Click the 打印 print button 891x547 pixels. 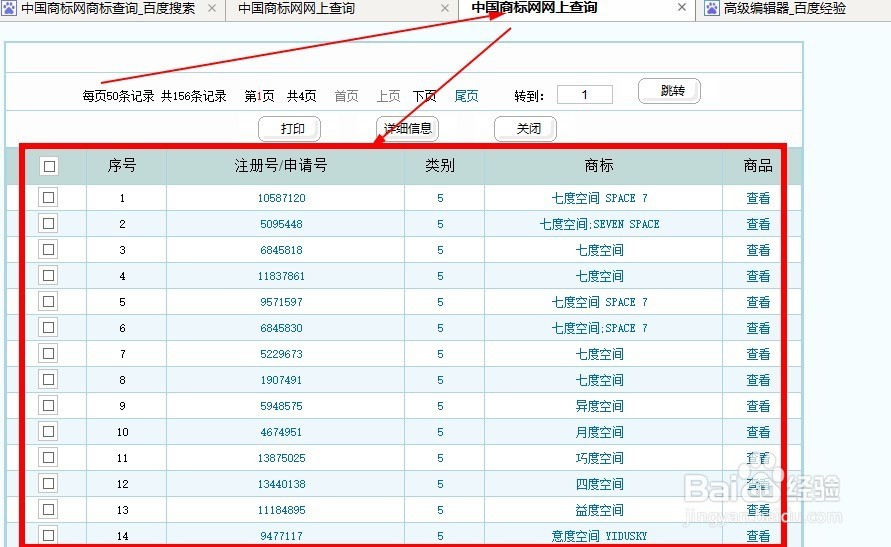point(289,129)
